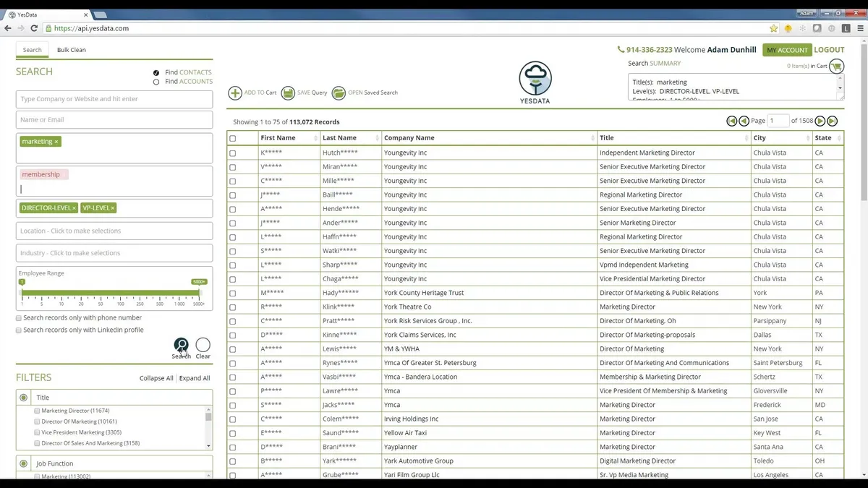
Task: Click the Employee Range slider track
Action: point(111,293)
